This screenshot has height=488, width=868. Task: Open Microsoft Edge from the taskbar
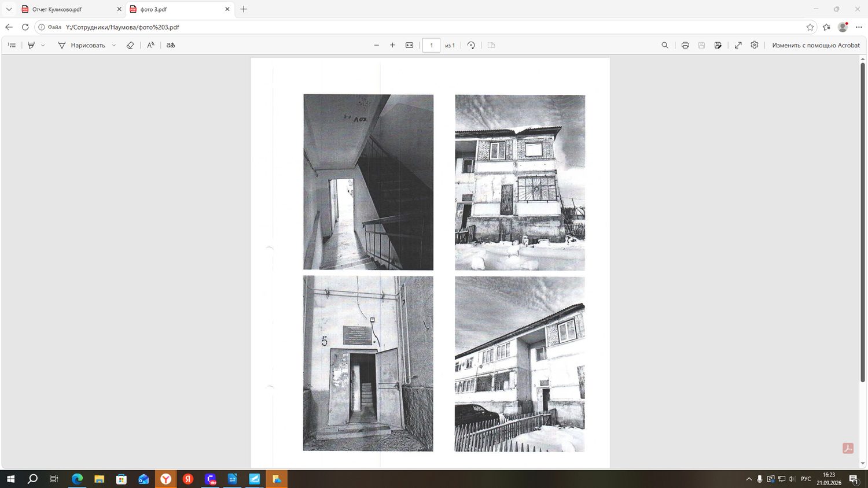click(77, 479)
